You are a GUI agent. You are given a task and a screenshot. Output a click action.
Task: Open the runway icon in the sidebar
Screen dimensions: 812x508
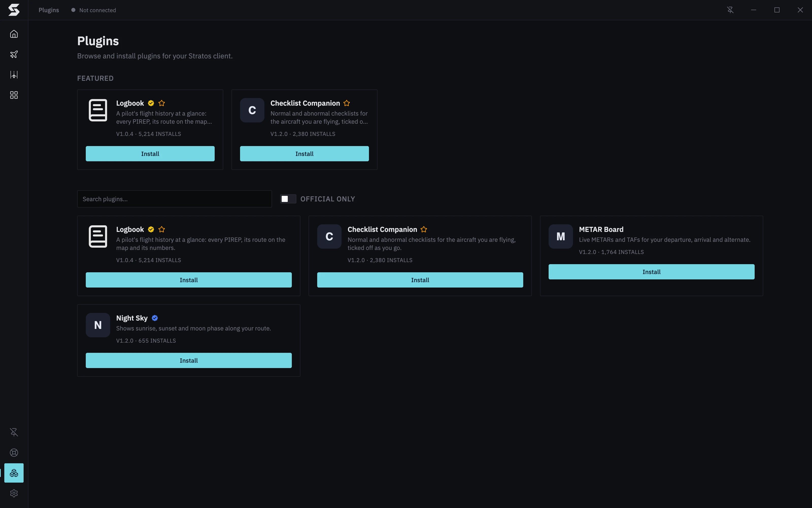[14, 75]
